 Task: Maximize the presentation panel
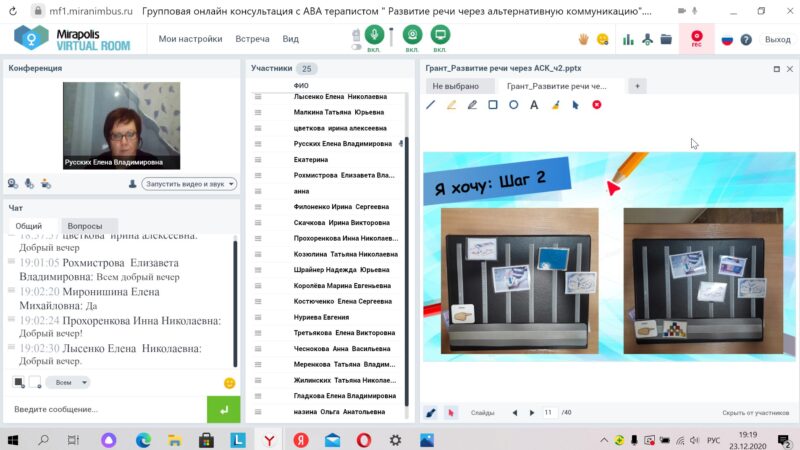pos(777,69)
